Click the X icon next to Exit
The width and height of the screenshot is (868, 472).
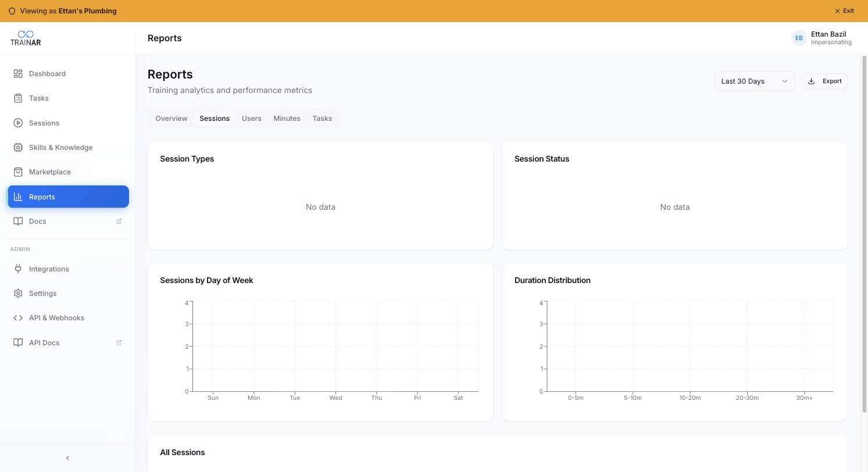coord(837,11)
